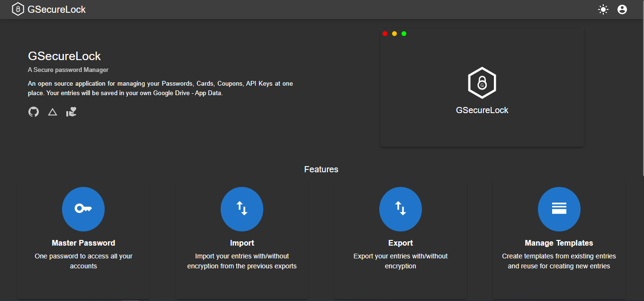Select the Manage Templates heading

tap(559, 243)
